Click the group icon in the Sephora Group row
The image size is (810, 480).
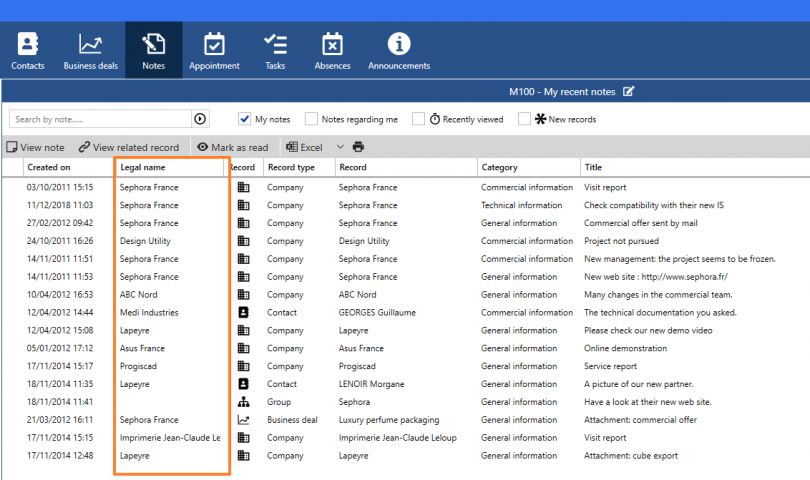(x=243, y=402)
